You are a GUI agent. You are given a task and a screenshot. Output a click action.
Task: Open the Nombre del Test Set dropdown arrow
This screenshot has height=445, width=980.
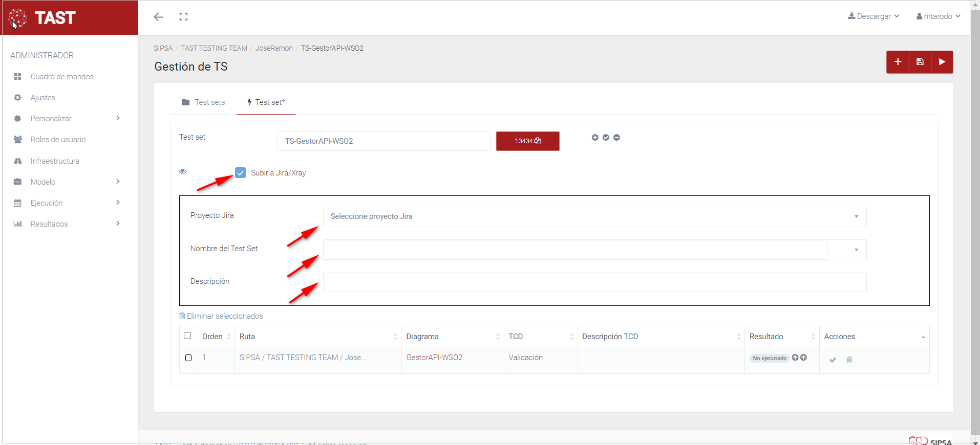tap(856, 250)
